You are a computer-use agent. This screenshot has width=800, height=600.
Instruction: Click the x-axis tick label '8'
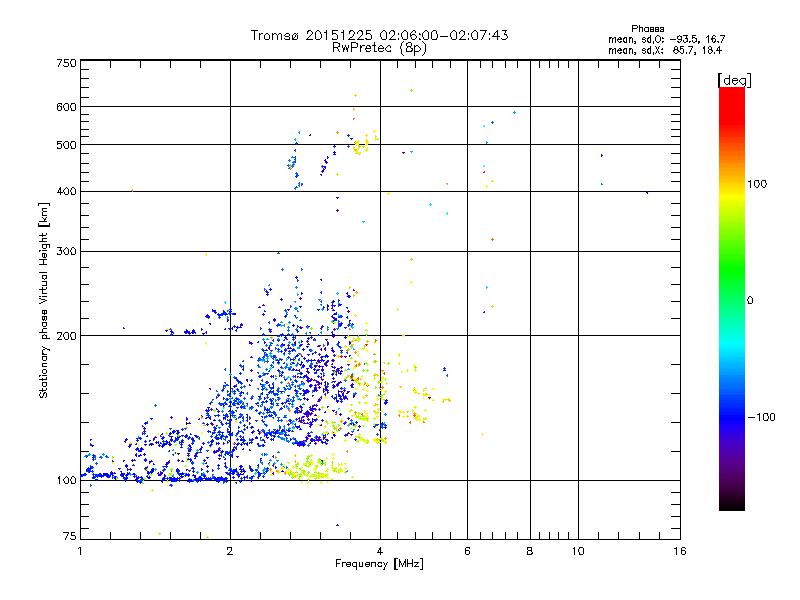point(530,551)
